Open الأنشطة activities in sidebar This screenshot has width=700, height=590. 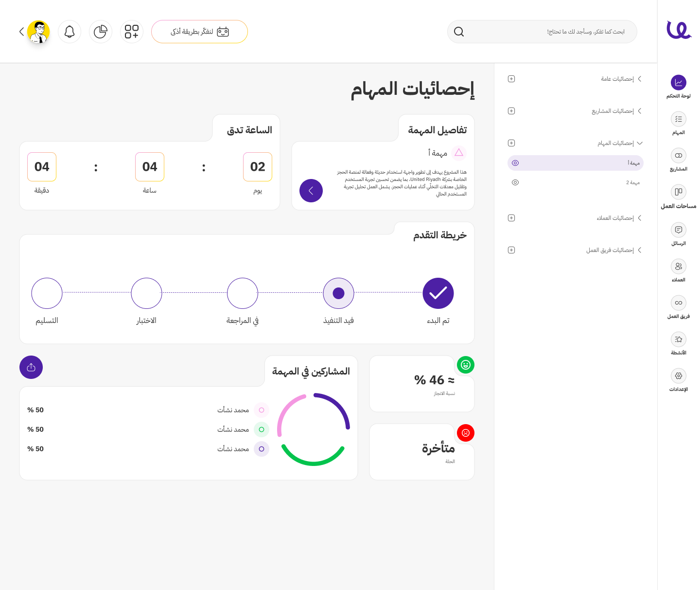pos(679,339)
